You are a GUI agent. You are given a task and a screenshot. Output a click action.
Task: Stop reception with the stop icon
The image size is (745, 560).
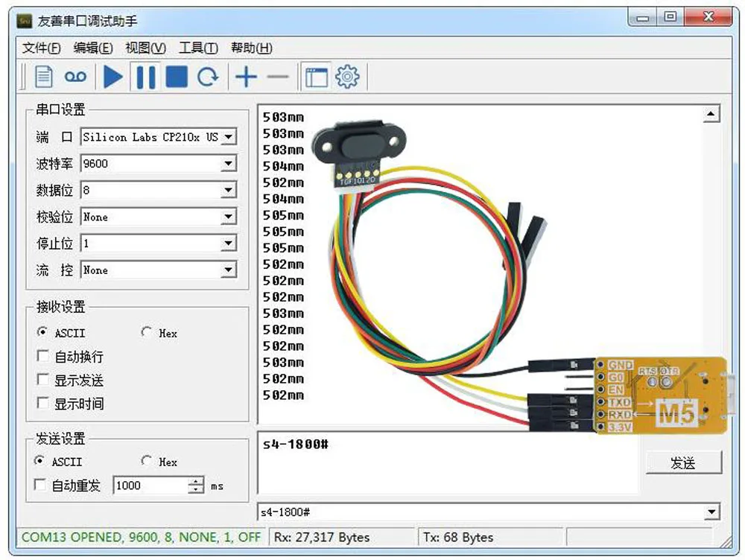tap(177, 75)
